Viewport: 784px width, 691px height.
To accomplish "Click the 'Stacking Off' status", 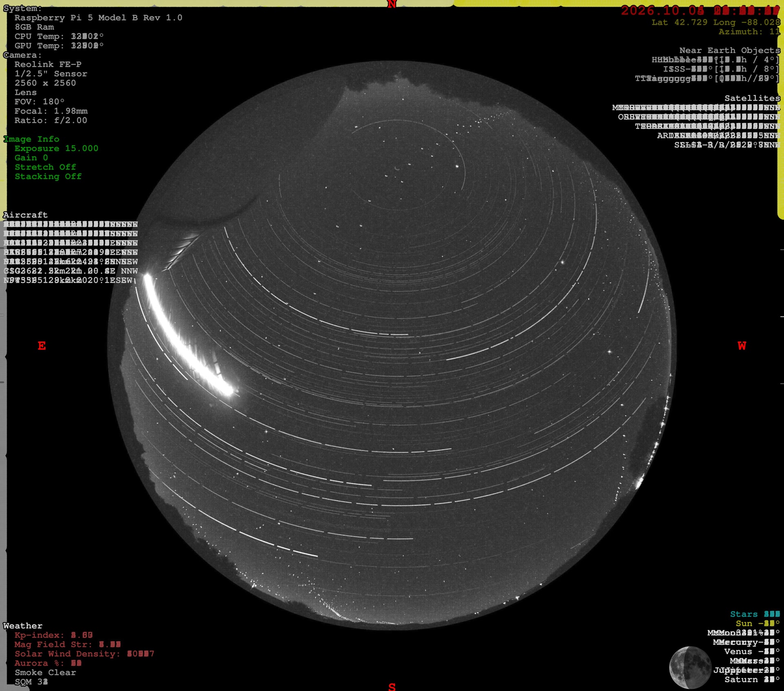I will [48, 176].
